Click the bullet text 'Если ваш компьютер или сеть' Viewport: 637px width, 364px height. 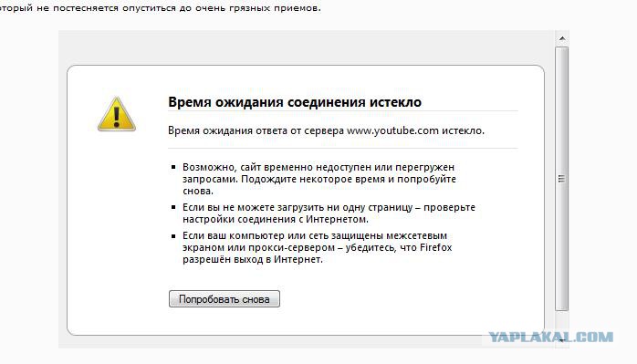[317, 247]
